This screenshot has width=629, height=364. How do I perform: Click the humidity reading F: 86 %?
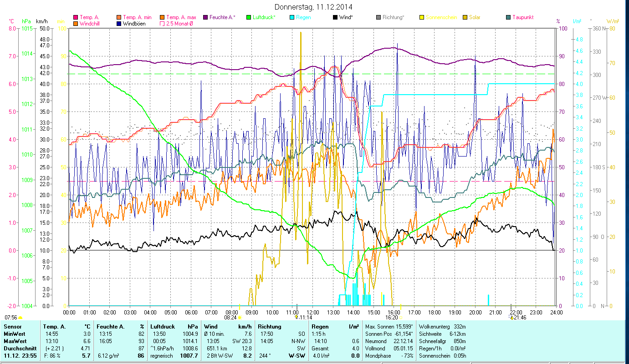[x=51, y=356]
